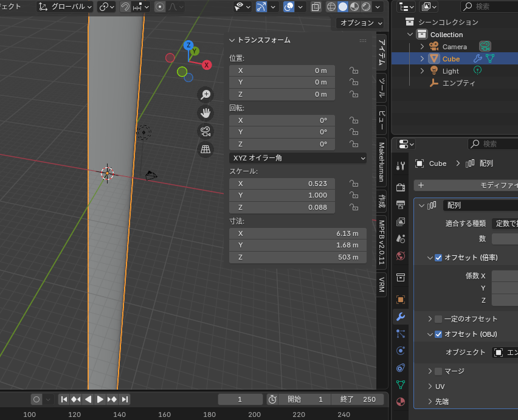518x420 pixels.
Task: Toggle the camera view icon
Action: [205, 131]
